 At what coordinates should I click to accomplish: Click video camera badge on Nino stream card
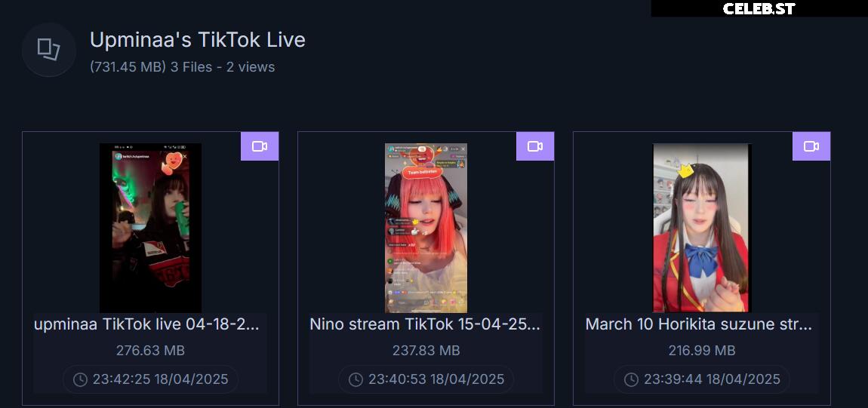click(x=535, y=146)
